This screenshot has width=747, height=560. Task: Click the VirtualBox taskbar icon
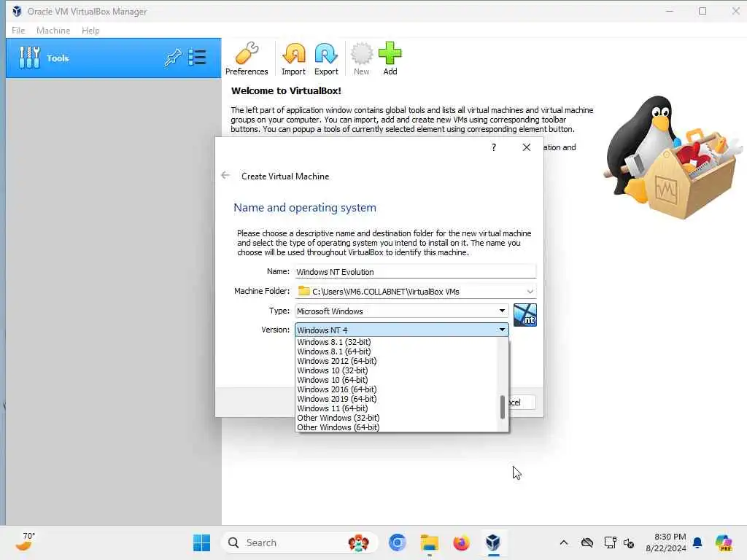493,542
